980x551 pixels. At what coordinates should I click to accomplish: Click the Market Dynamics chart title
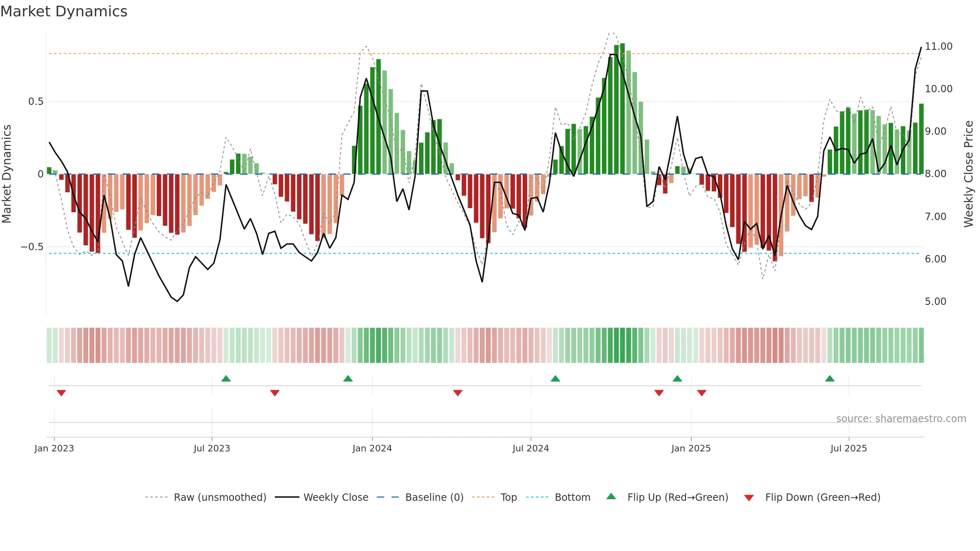[x=64, y=11]
